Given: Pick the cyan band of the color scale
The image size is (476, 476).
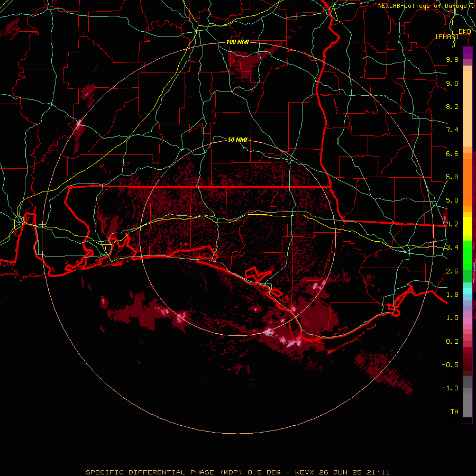Looking at the screenshot, I should [x=467, y=291].
